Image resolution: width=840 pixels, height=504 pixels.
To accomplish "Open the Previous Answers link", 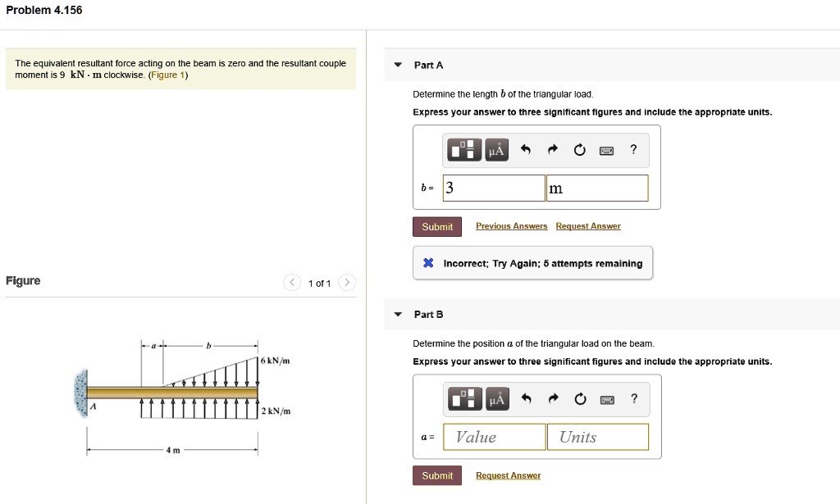I will click(x=511, y=226).
